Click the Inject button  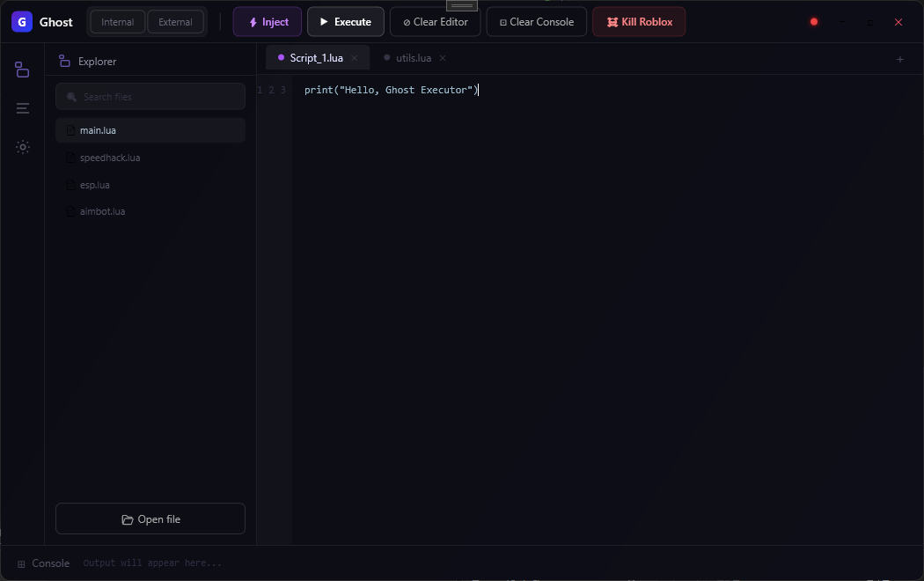[268, 22]
